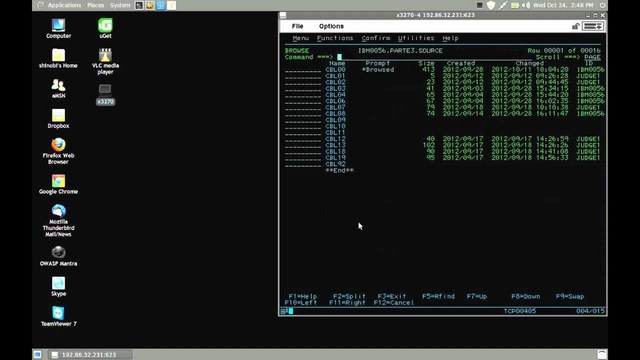
Task: Click the F3=Exit function key label
Action: pos(392,297)
